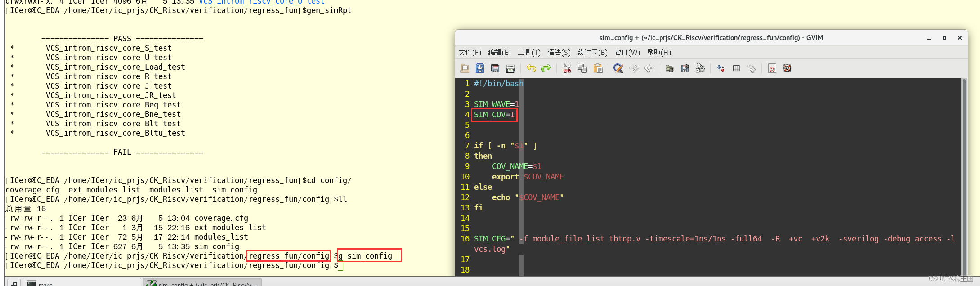Click the Open file icon in GVIM

tap(465, 68)
